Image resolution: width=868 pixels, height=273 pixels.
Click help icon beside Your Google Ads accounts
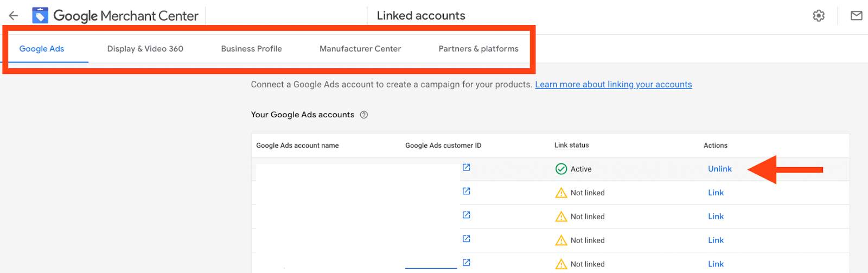point(364,115)
